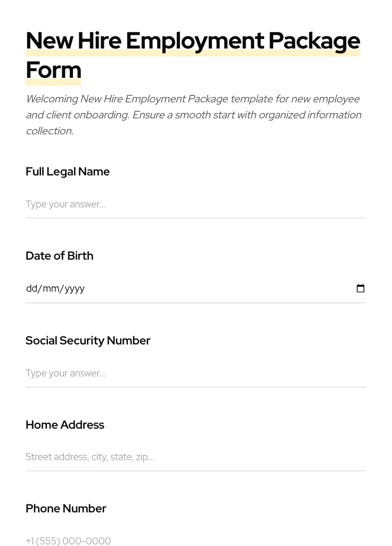Click the placeholder text Type your answer
Screen dimensions: 392x546
tap(66, 204)
